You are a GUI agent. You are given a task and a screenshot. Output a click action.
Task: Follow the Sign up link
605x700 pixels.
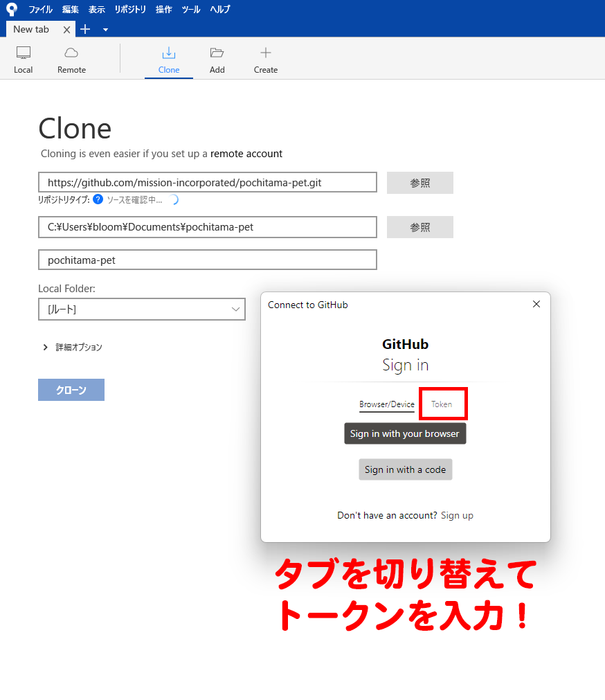[x=457, y=516]
